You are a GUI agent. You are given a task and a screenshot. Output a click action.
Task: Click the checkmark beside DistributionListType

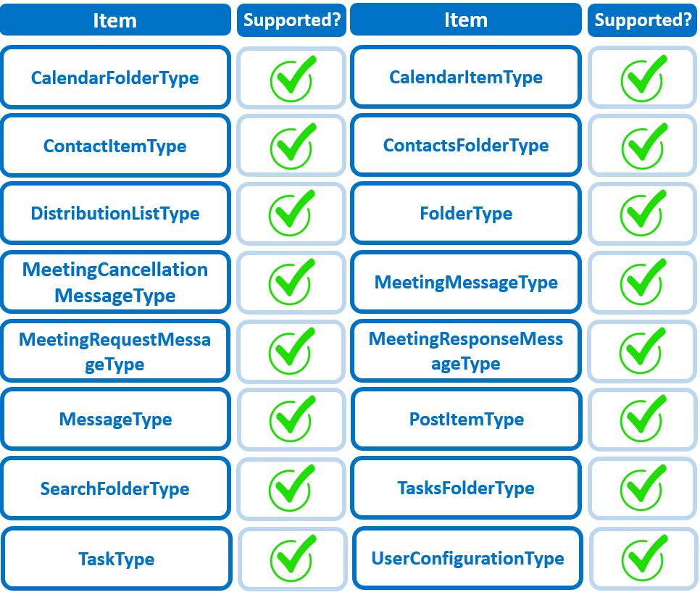click(x=291, y=214)
